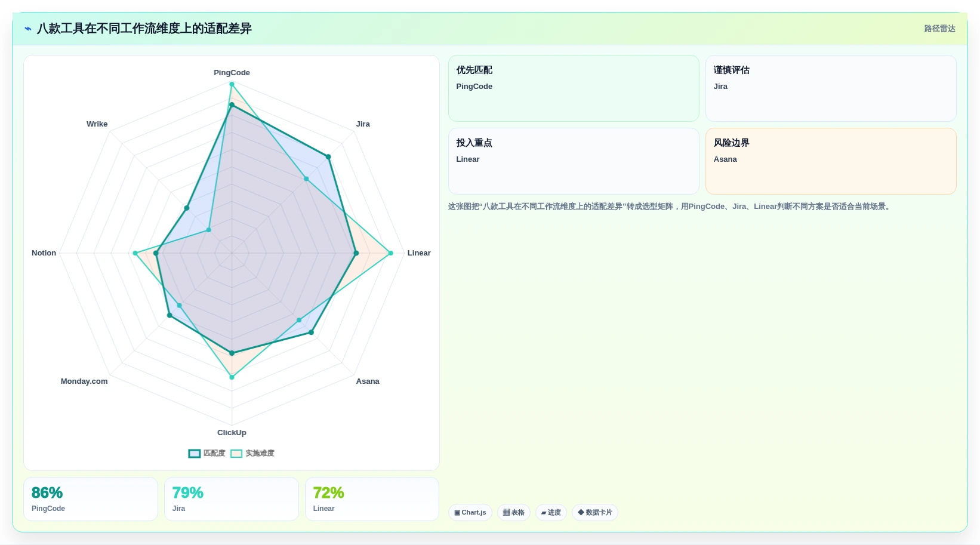This screenshot has height=545, width=980.
Task: Toggle the 实施难度 legend swatch
Action: pos(236,454)
